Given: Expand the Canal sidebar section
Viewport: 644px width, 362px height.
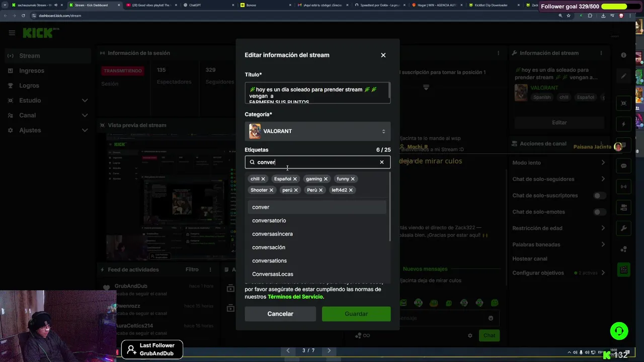Looking at the screenshot, I should (x=48, y=115).
